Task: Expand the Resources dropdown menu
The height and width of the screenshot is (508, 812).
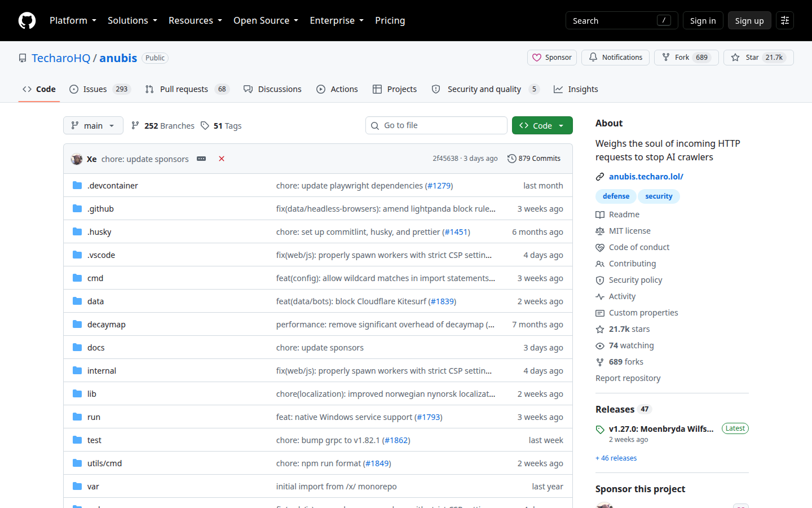Action: pos(195,20)
